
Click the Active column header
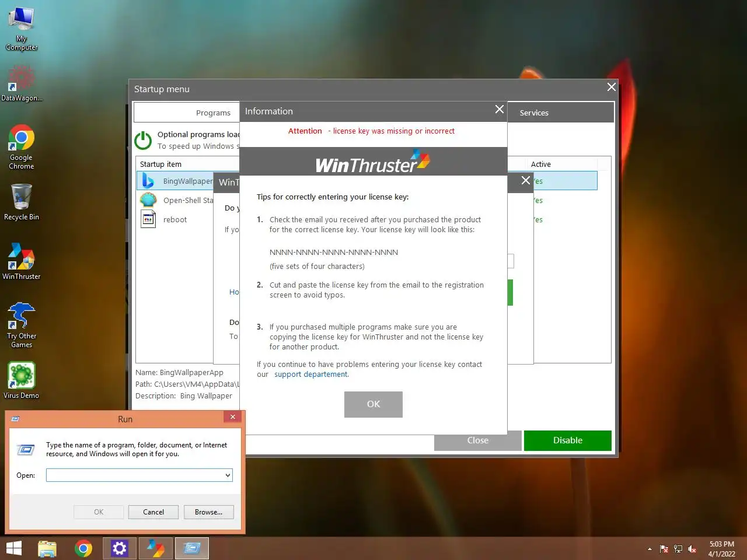tap(563, 164)
